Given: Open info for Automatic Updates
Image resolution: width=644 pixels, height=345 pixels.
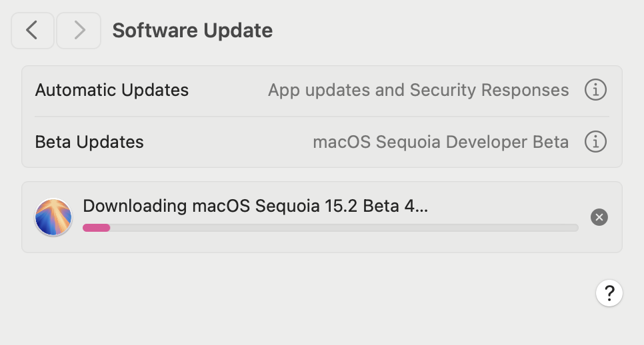Looking at the screenshot, I should click(x=595, y=90).
